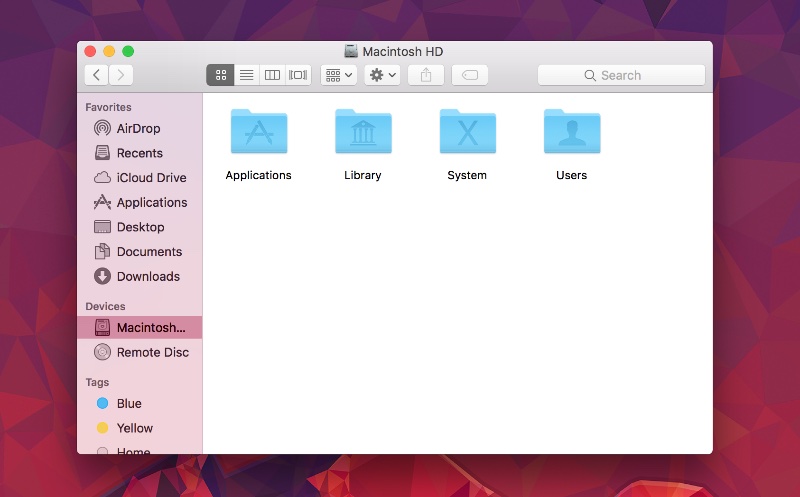Open the item arrangement dropdown
Viewport: 800px width, 497px height.
pos(339,75)
